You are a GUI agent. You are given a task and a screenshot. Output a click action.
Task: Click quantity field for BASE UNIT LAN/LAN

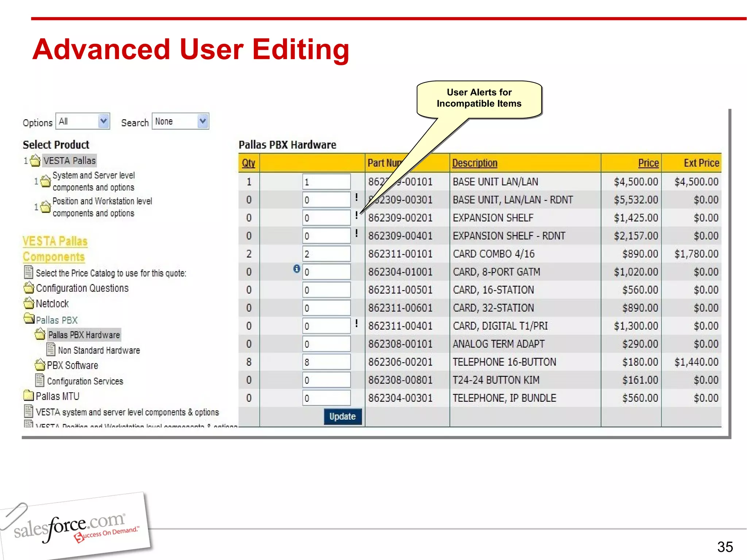[326, 182]
